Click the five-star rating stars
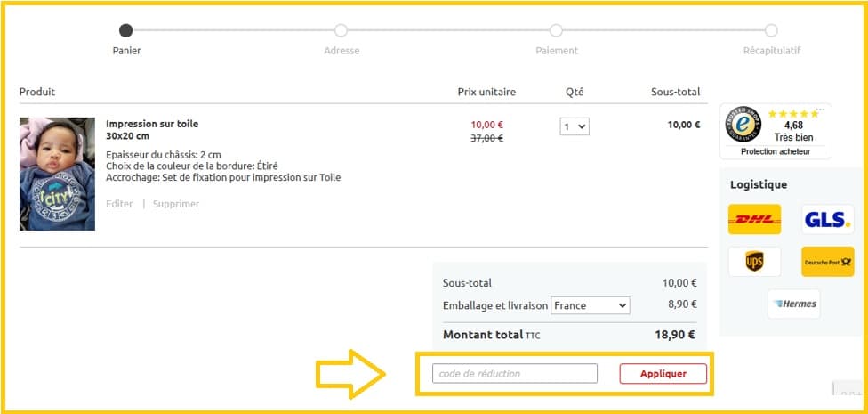The width and height of the screenshot is (868, 414). tap(793, 114)
